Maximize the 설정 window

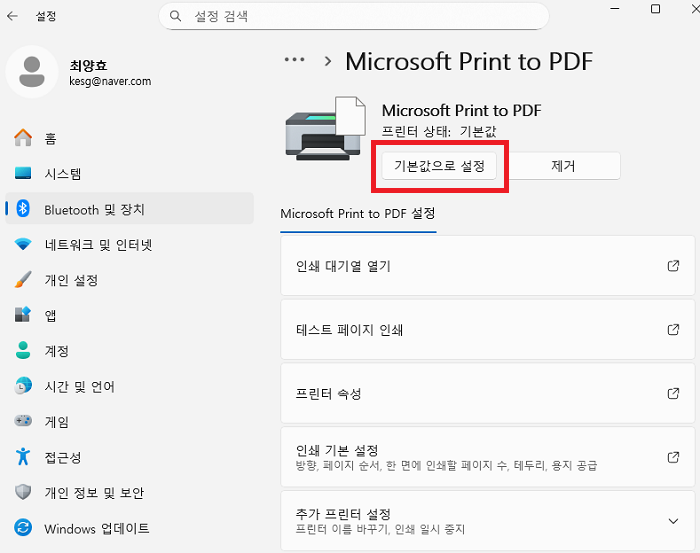655,8
